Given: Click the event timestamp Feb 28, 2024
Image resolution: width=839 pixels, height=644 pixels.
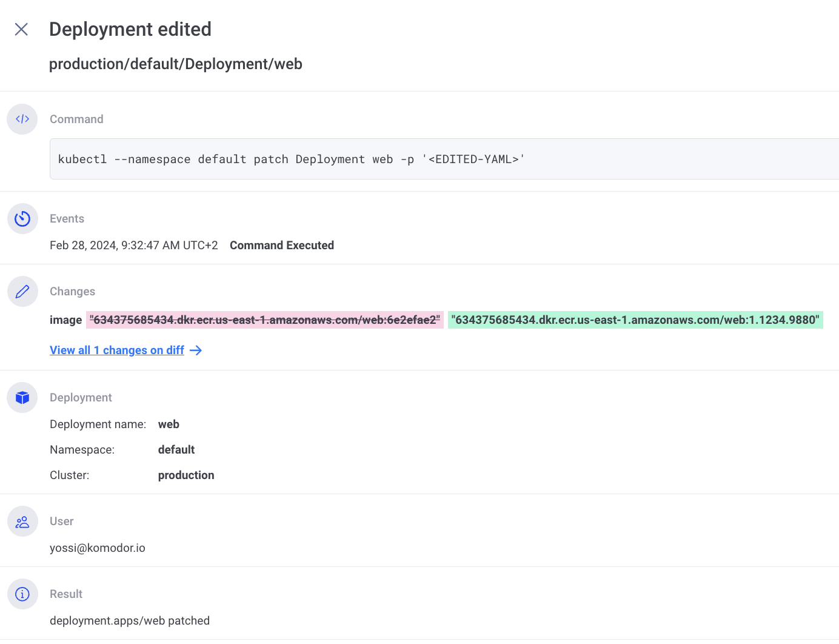Looking at the screenshot, I should click(133, 246).
